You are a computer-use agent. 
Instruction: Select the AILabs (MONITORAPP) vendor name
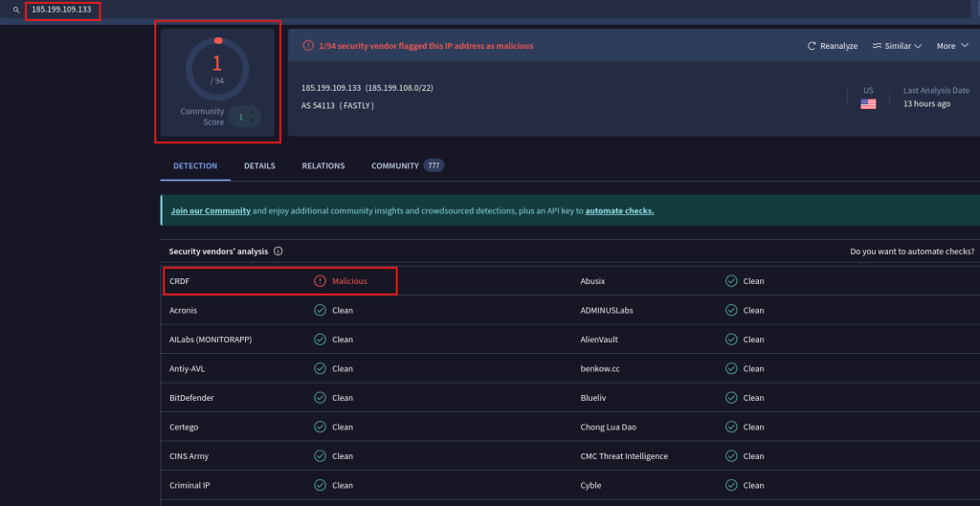point(211,340)
